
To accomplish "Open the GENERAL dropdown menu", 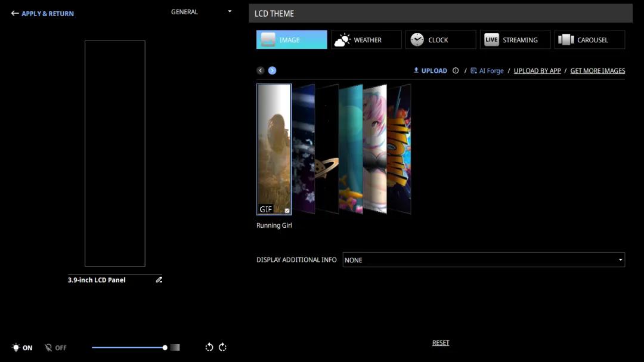I will click(x=201, y=12).
